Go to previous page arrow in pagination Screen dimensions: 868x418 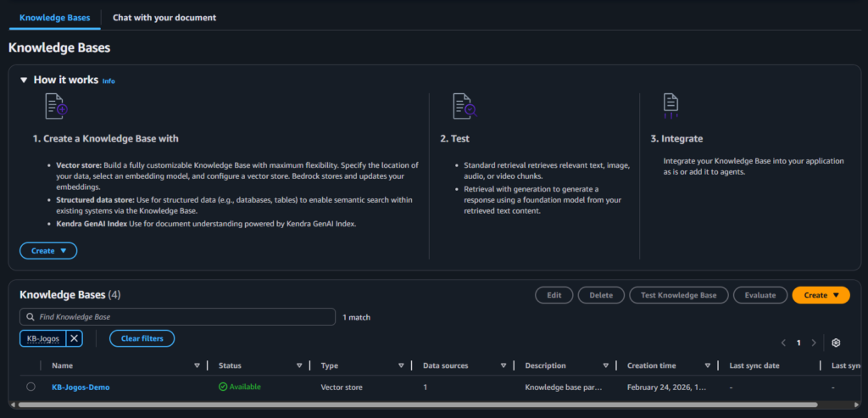(782, 343)
